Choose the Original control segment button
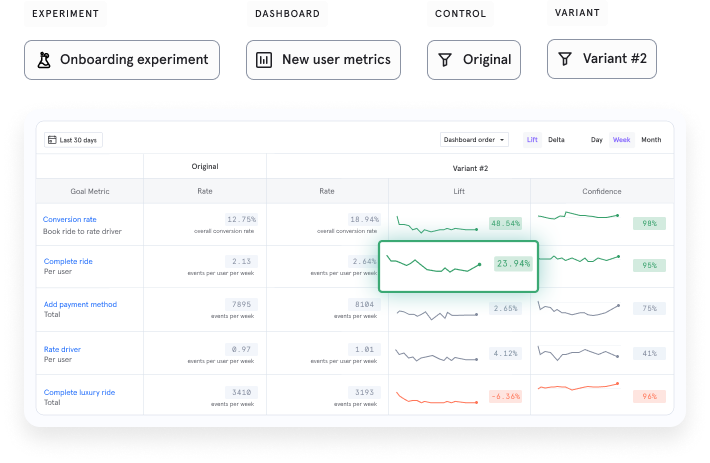The image size is (710, 463). coord(474,60)
